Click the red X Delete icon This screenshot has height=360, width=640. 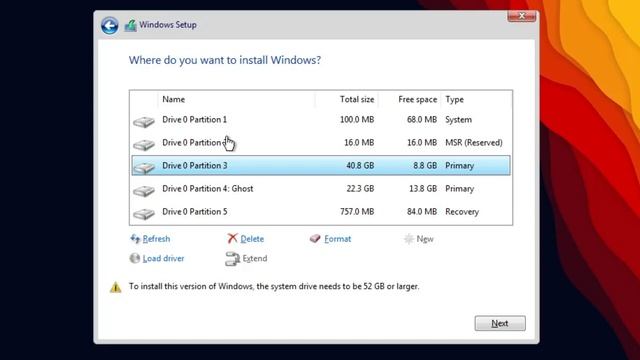tap(232, 238)
